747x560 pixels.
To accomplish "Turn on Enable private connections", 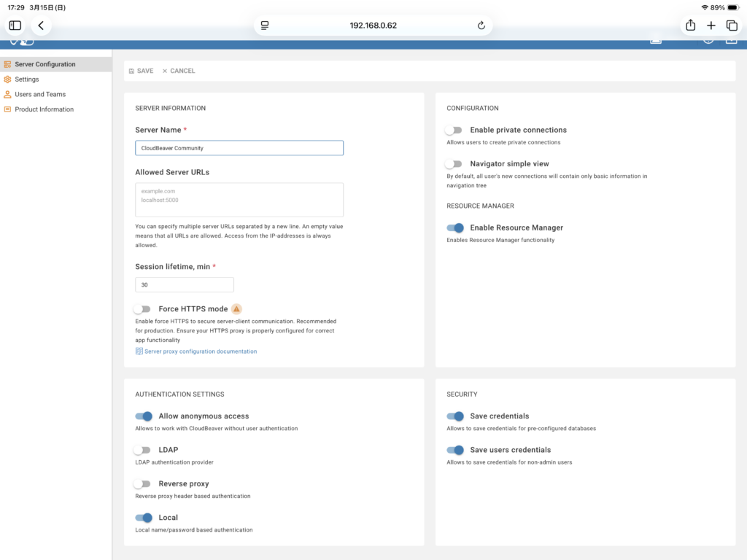I will pos(454,131).
